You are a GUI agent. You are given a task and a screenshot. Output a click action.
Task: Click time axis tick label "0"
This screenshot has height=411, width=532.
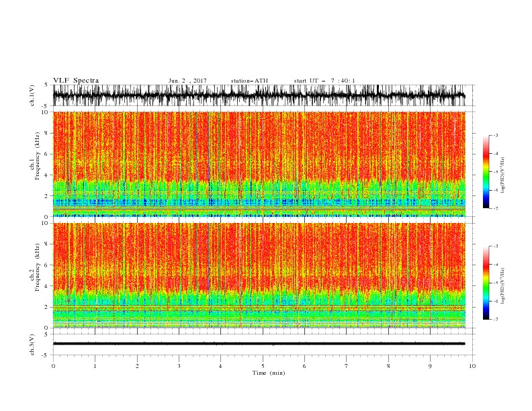pos(53,366)
